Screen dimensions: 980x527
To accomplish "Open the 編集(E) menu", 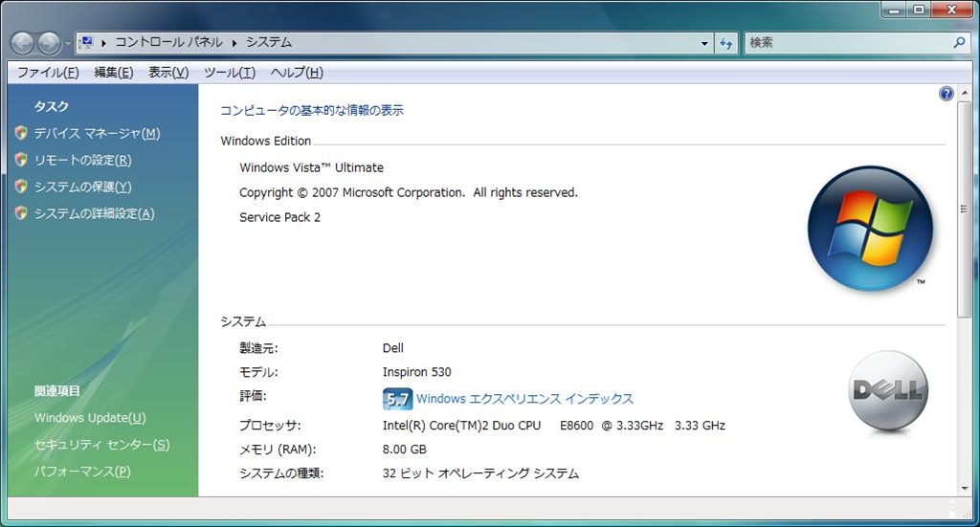I will tap(114, 73).
